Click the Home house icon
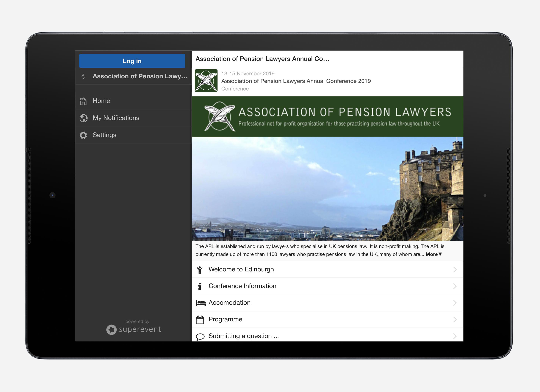Image resolution: width=540 pixels, height=392 pixels. point(83,101)
